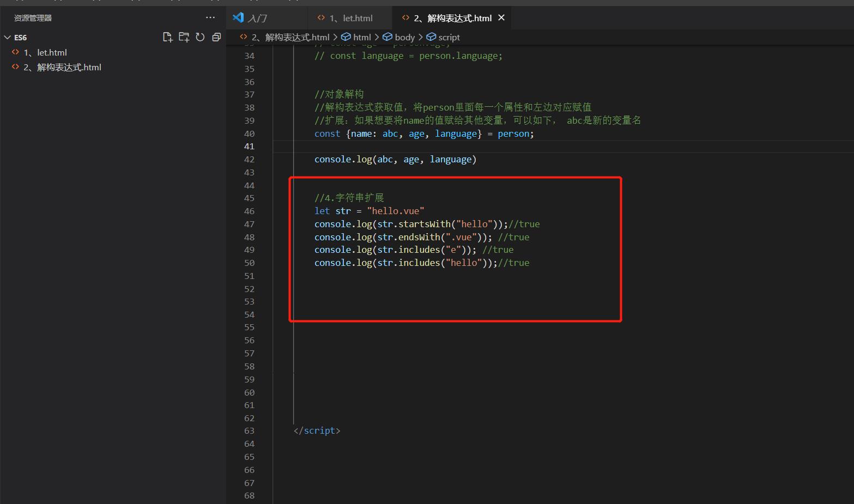Refresh the explorer file tree

[200, 37]
